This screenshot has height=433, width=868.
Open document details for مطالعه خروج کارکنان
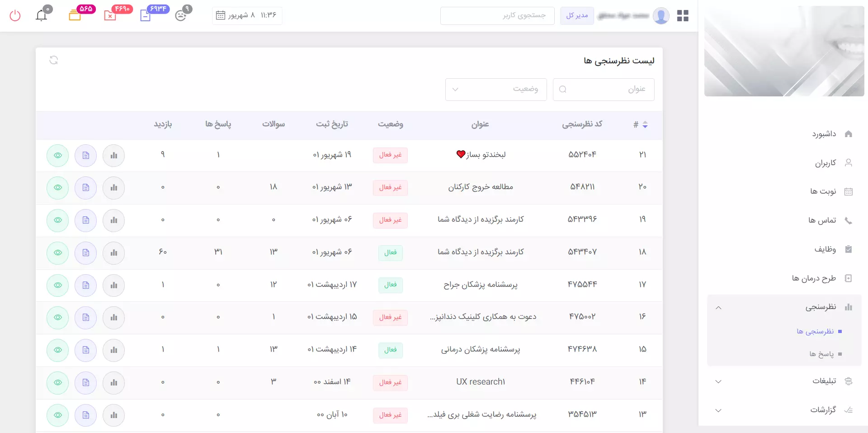85,188
